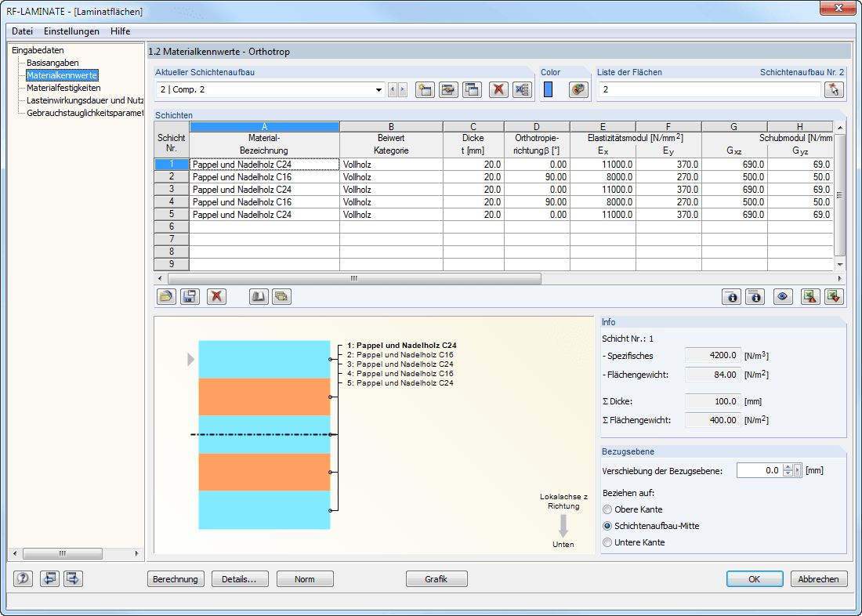Select Untere Kante radio button
Image resolution: width=862 pixels, height=616 pixels.
pyautogui.click(x=607, y=542)
